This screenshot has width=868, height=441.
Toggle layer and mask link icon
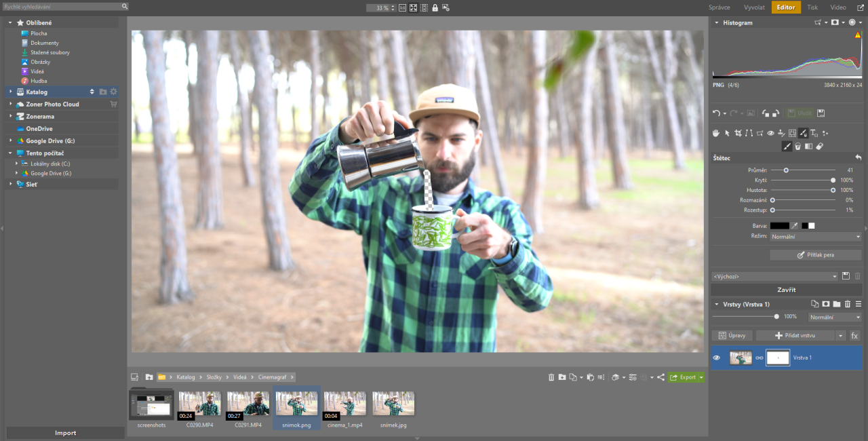pyautogui.click(x=759, y=358)
